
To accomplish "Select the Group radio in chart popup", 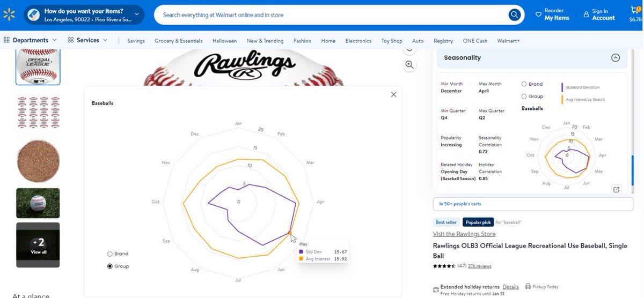I will click(x=110, y=266).
